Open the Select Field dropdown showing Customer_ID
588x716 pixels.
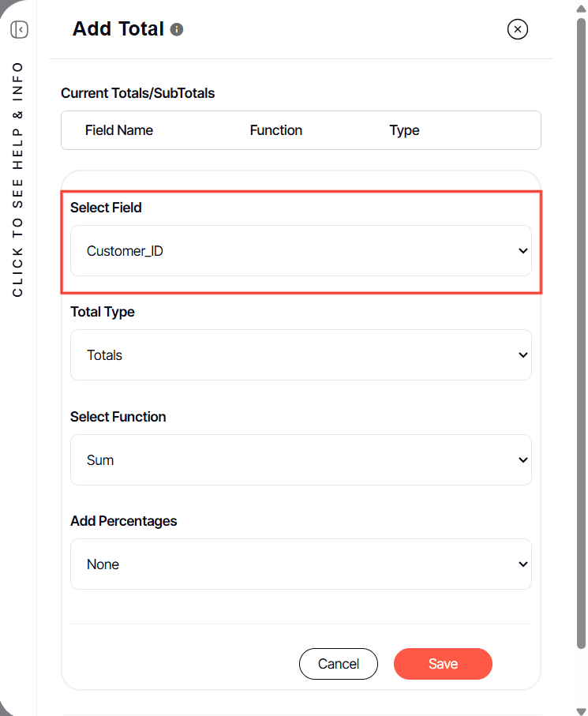(x=301, y=251)
